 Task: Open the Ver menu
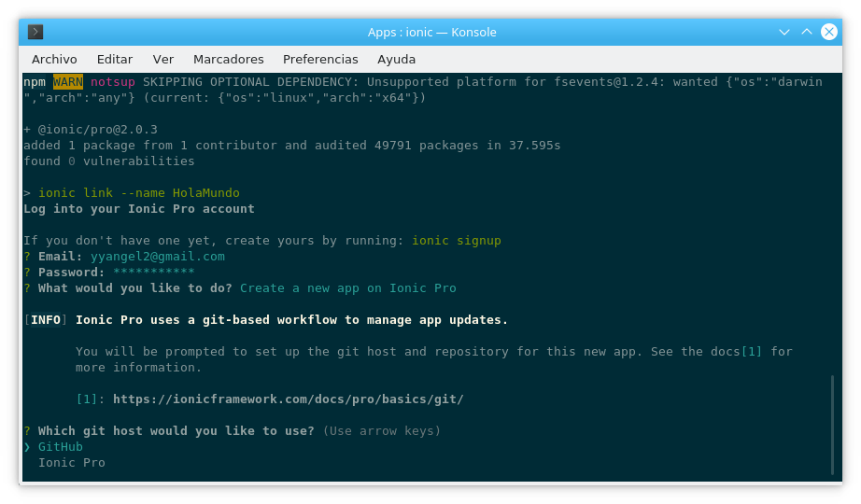[x=163, y=60]
